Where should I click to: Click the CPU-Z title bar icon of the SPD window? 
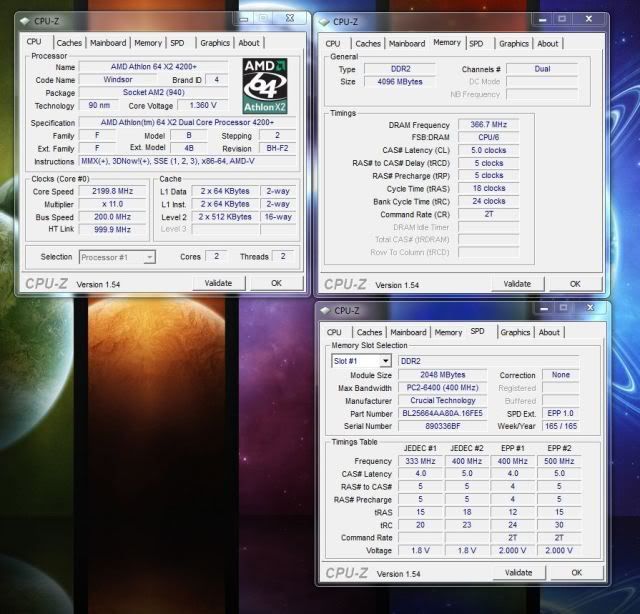pos(325,311)
